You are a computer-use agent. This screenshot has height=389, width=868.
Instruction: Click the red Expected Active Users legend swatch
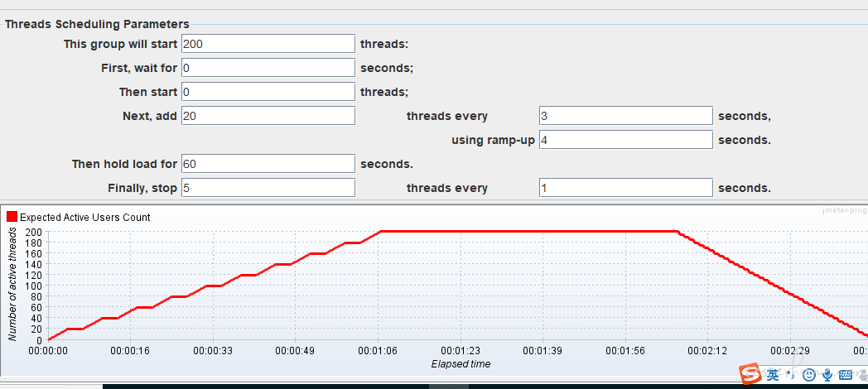pos(12,217)
